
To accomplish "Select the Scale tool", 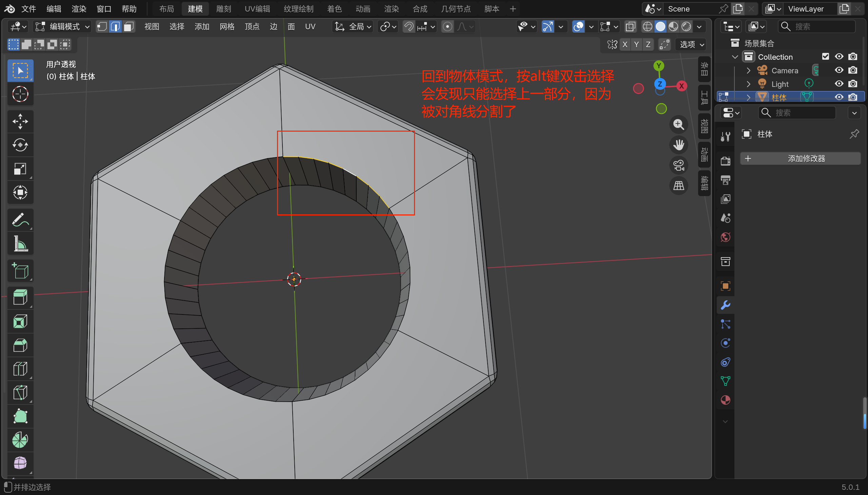I will [20, 169].
